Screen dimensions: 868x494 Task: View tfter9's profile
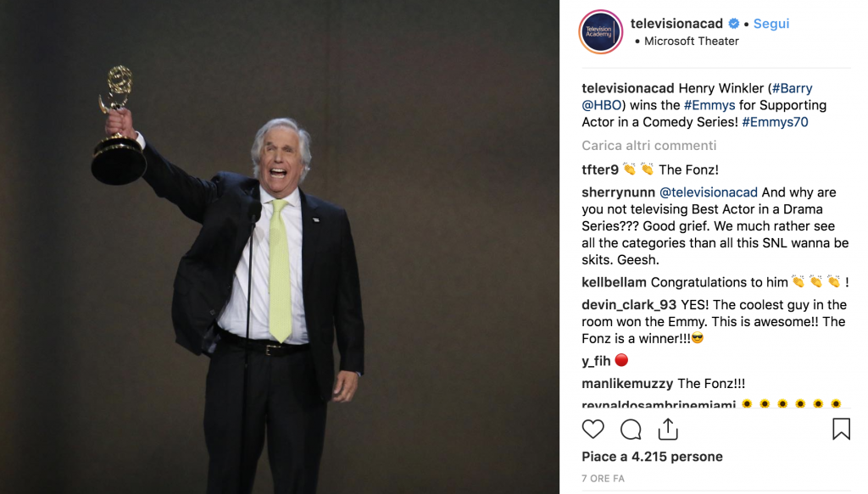600,169
